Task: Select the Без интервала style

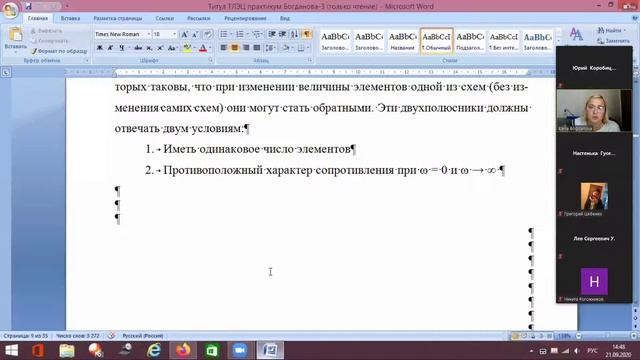Action: (x=504, y=41)
